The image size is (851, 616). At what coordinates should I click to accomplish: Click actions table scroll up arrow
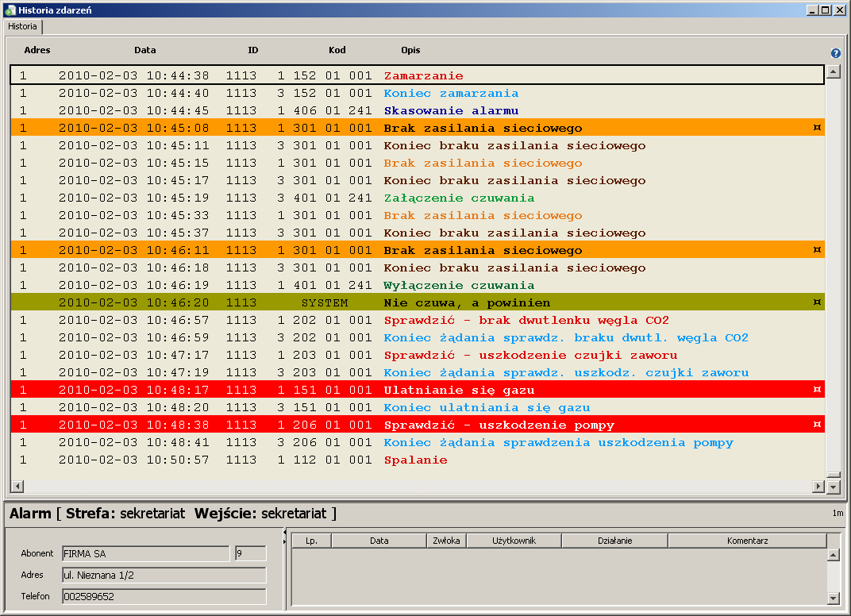834,555
